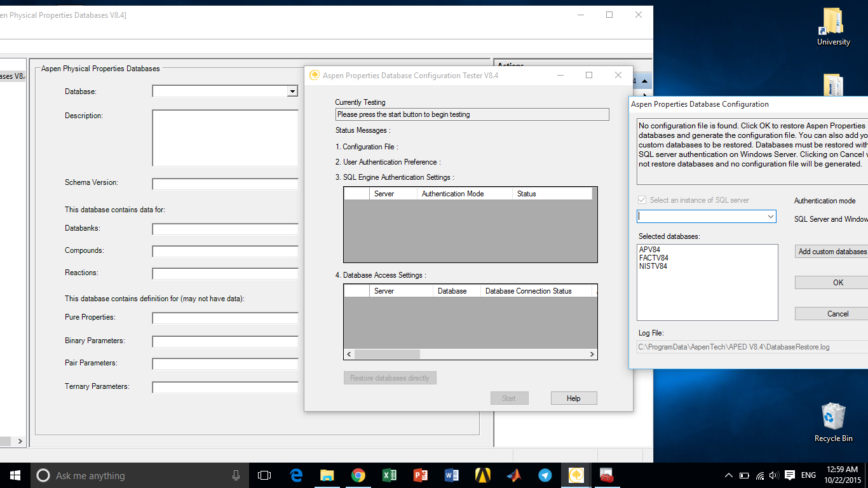This screenshot has height=488, width=868.
Task: Open File Explorer from the taskbar
Action: (x=327, y=475)
